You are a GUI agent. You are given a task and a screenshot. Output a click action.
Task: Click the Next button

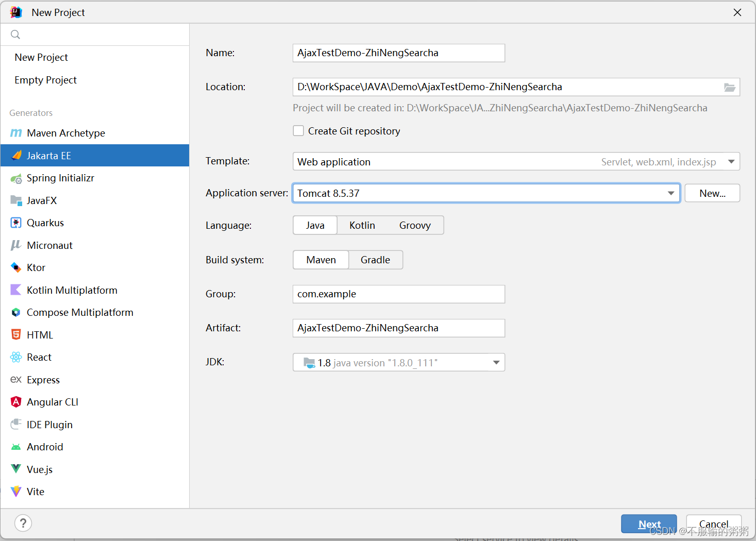(649, 524)
